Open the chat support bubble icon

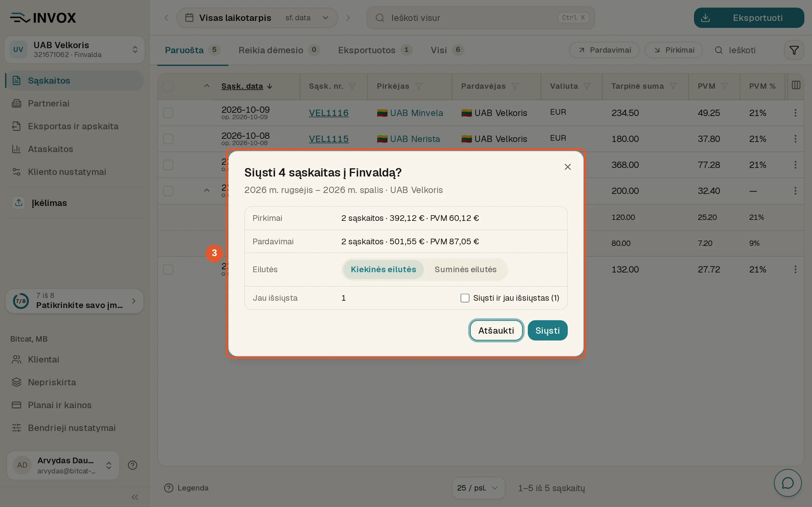[x=788, y=483]
